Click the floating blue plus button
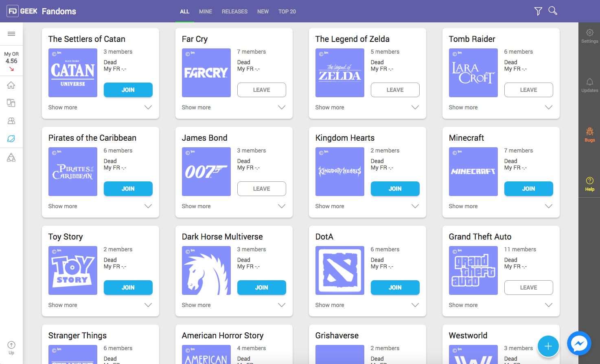Viewport: 600px width, 364px height. (x=548, y=346)
